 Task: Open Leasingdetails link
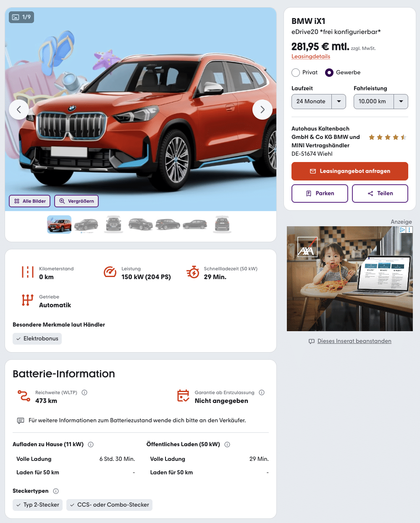(311, 56)
